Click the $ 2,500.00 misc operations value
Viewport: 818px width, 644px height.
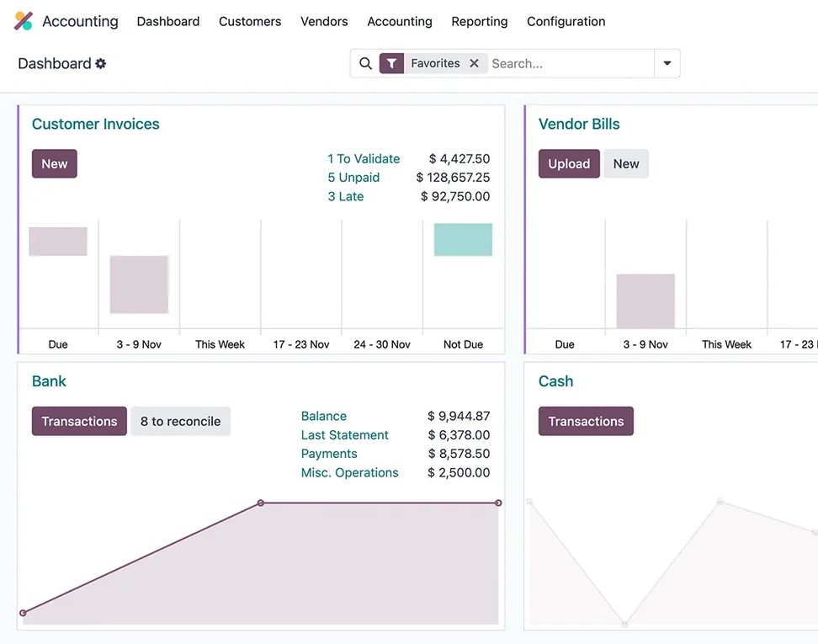pyautogui.click(x=459, y=472)
